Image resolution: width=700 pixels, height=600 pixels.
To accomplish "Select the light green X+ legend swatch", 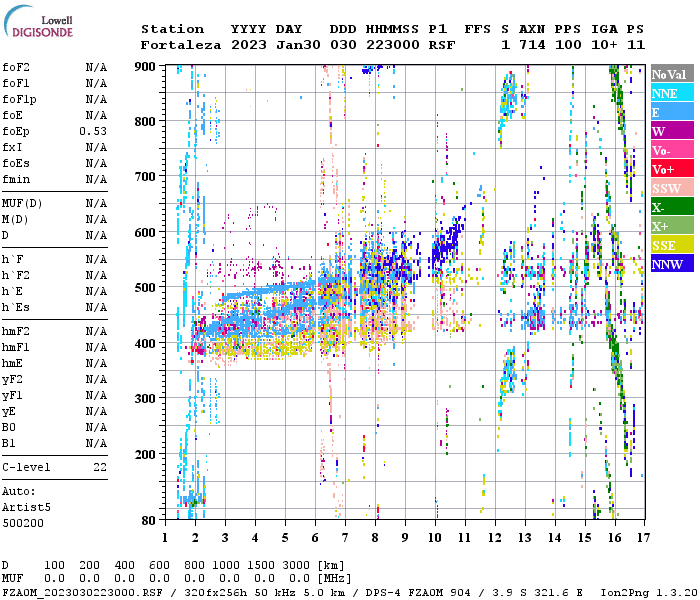I will [x=672, y=226].
